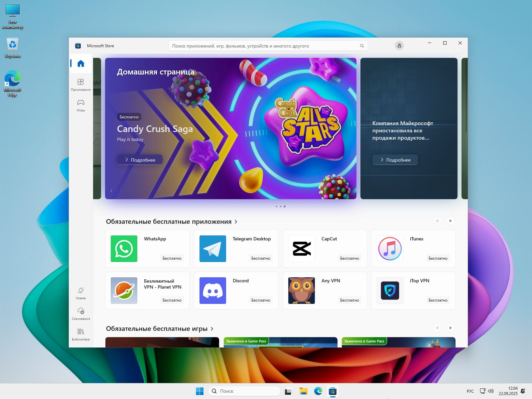This screenshot has width=532, height=399.
Task: Click the Microsoft Store logo in title bar
Action: pos(78,46)
